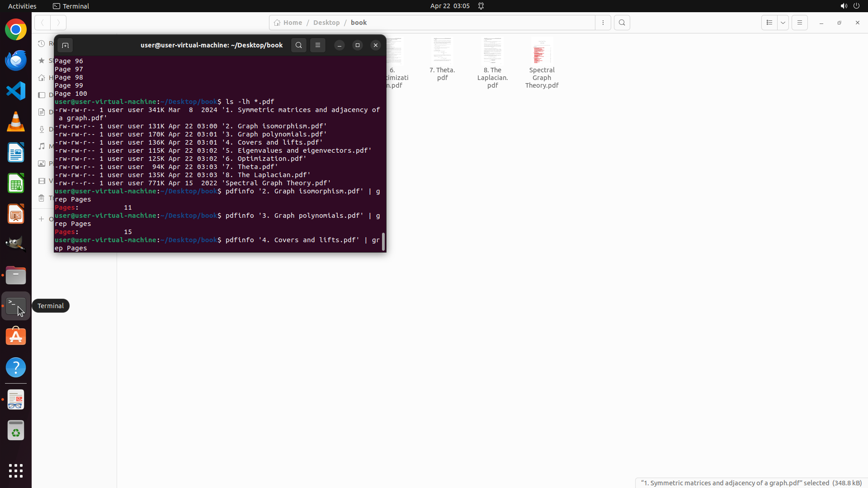Click the terminal search icon
Viewport: 868px width, 488px height.
[299, 45]
